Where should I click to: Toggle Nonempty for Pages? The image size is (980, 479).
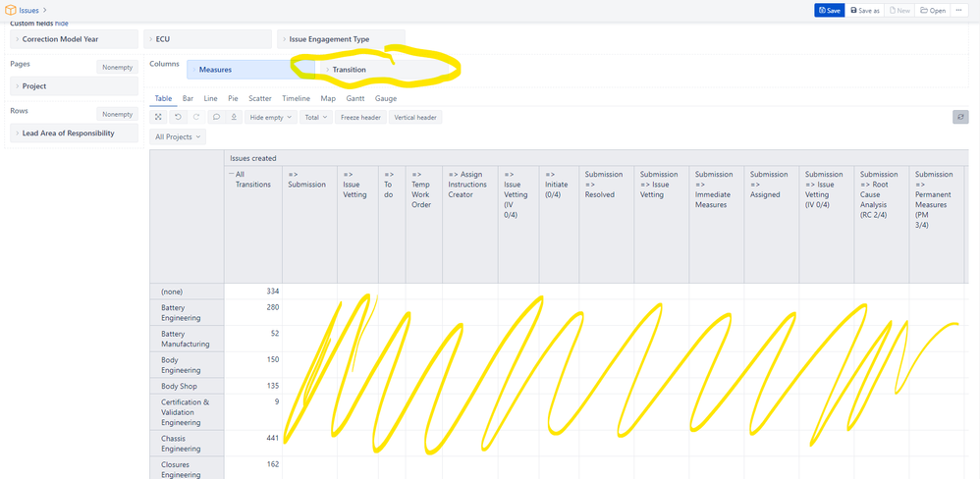click(117, 67)
